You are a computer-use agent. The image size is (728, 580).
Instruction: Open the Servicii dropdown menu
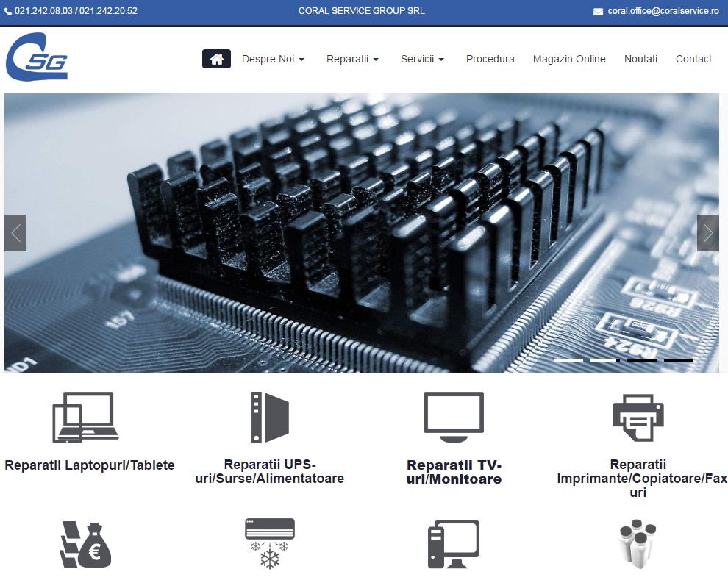tap(422, 59)
